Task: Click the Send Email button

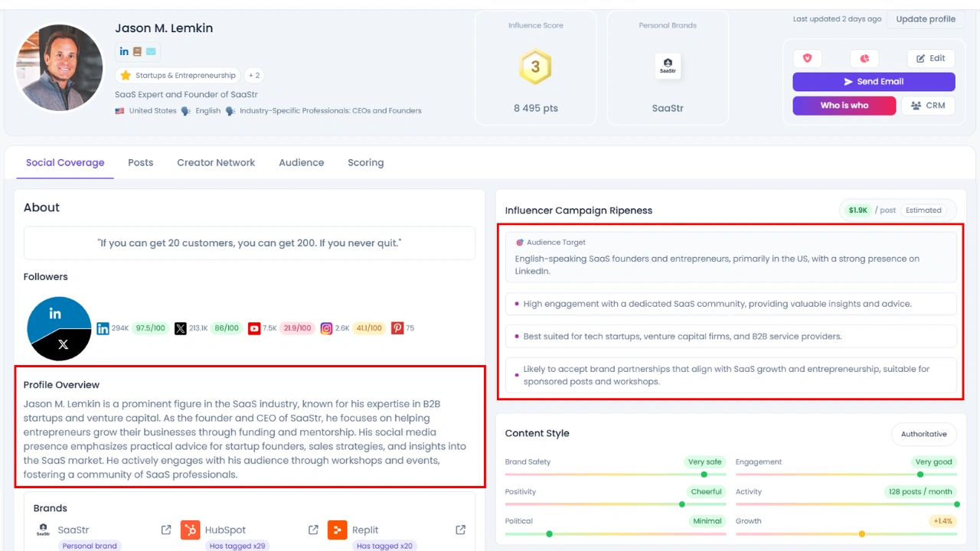Action: tap(874, 82)
